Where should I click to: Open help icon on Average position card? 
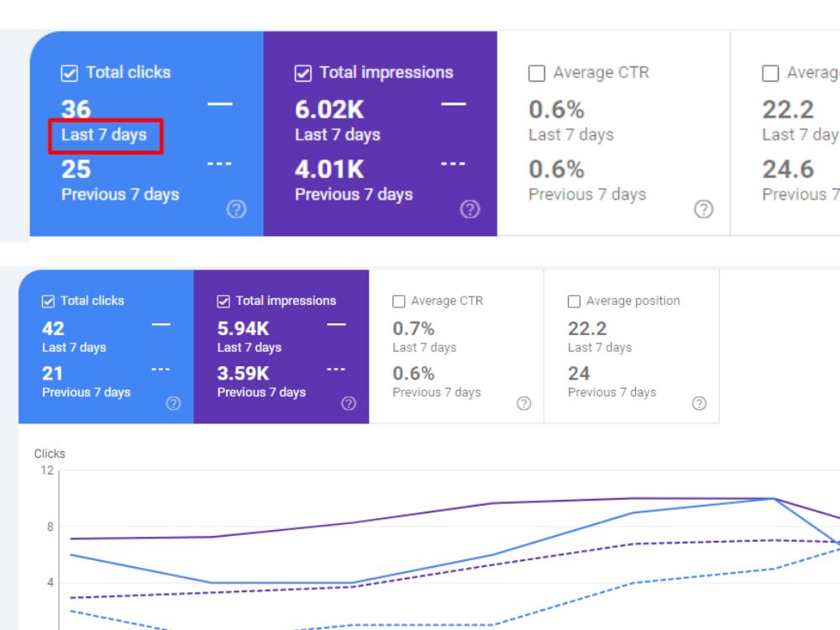click(699, 403)
